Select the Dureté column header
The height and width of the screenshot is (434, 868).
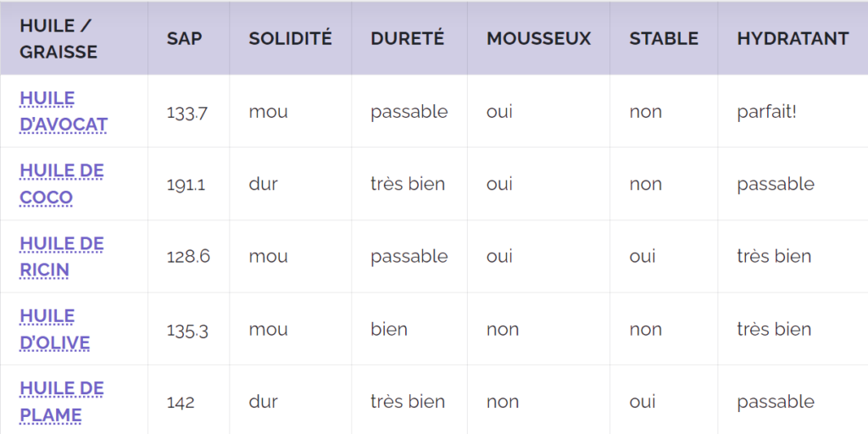pos(408,38)
